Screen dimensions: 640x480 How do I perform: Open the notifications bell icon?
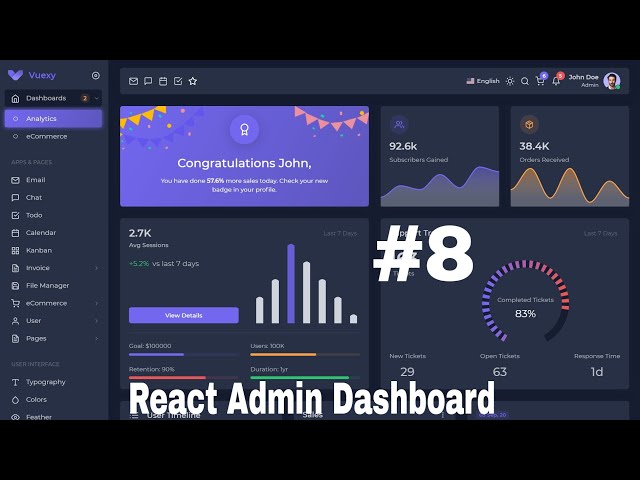click(x=556, y=81)
